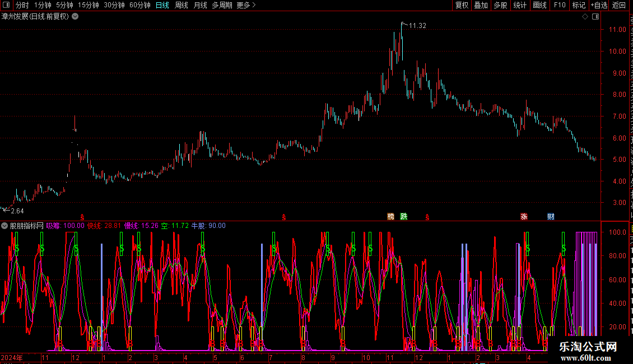Click the 8.00 price axis label
Viewport: 633px width, 364px height.
pyautogui.click(x=619, y=95)
